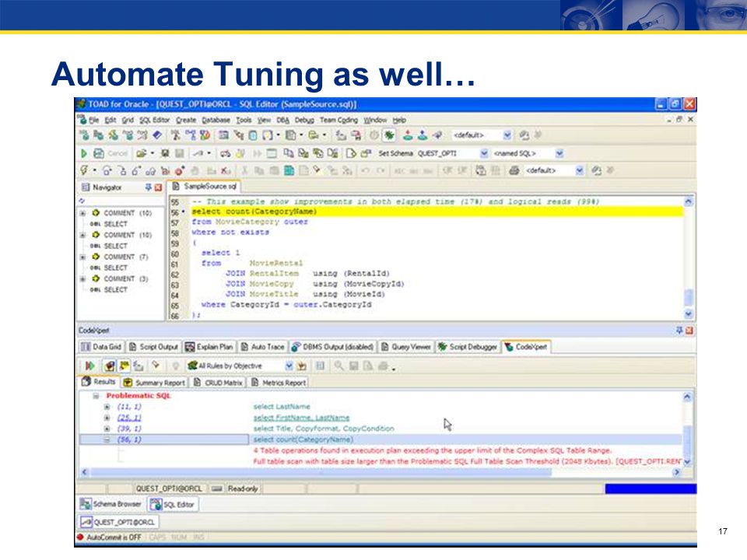Click the Cancel button in the toolbar
747x560 pixels.
click(x=117, y=153)
